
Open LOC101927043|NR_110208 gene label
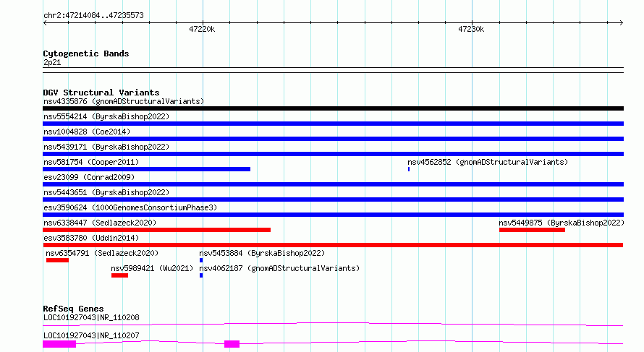click(x=91, y=317)
